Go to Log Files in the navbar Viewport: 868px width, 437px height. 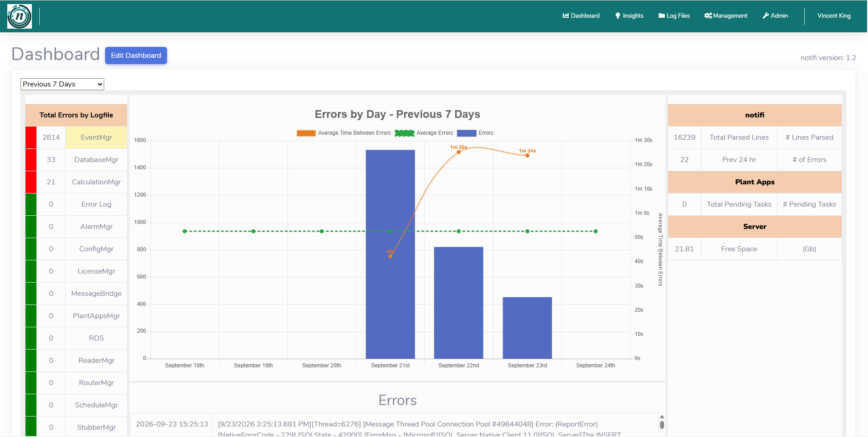click(674, 15)
